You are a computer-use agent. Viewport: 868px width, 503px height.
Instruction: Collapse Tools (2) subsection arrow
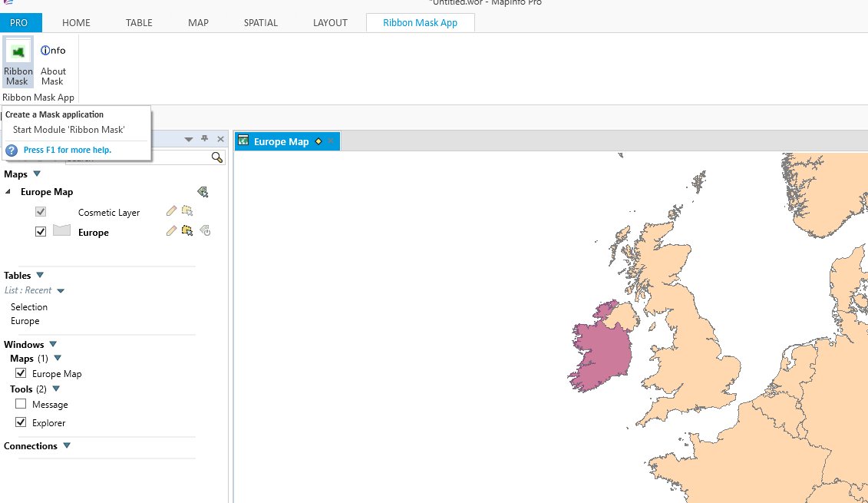point(56,389)
